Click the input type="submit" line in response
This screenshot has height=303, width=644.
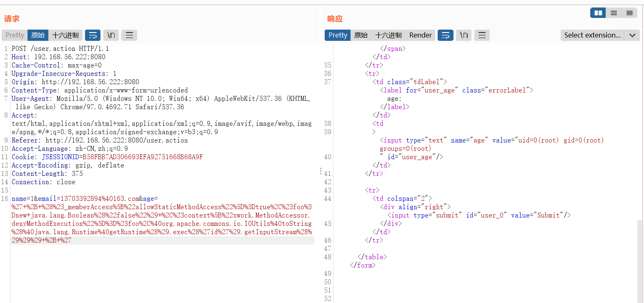coord(479,215)
